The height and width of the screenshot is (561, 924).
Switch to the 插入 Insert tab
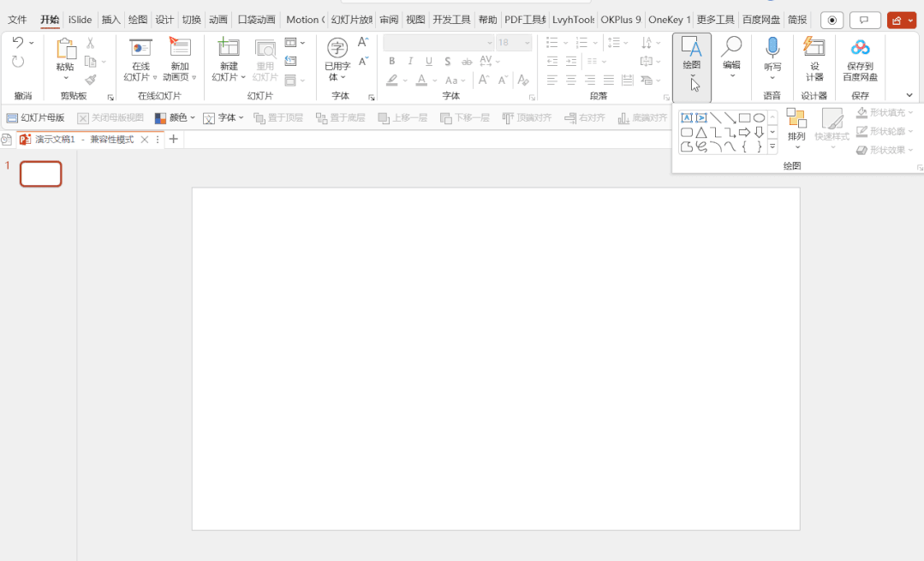[110, 20]
